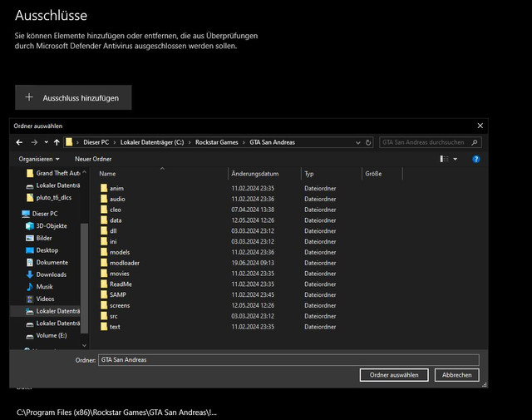Viewport: 532px width, 420px height.
Task: Close the Ordner auswählen dialog
Action: point(480,126)
